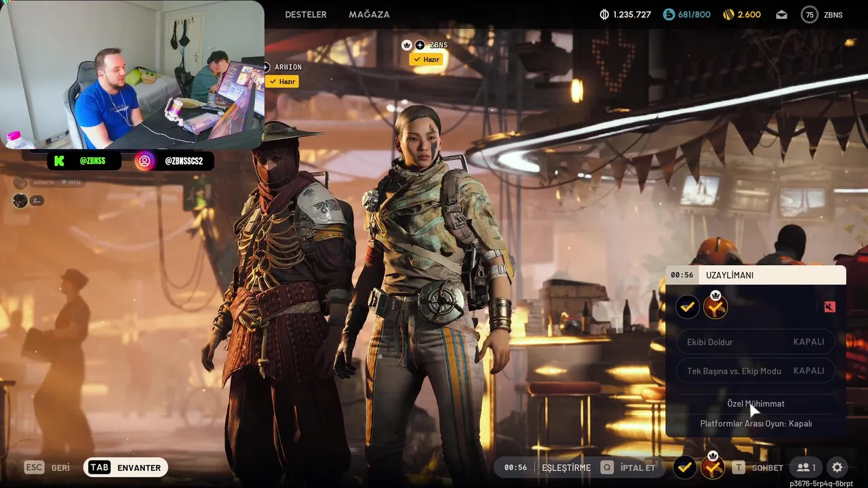Image resolution: width=868 pixels, height=488 pixels.
Task: Select the ARWION player name label
Action: pyautogui.click(x=288, y=67)
